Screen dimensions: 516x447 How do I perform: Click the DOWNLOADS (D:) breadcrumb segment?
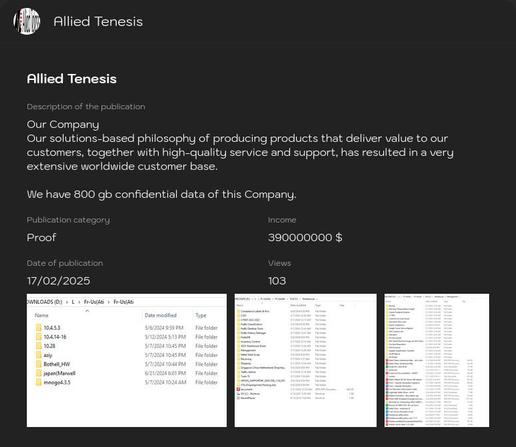coord(44,302)
